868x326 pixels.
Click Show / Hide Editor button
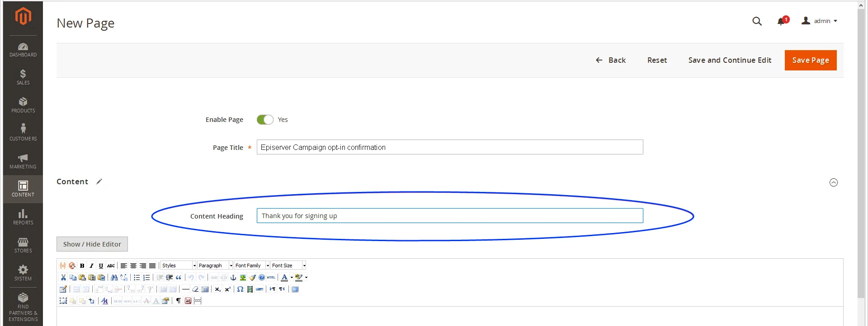pos(92,244)
